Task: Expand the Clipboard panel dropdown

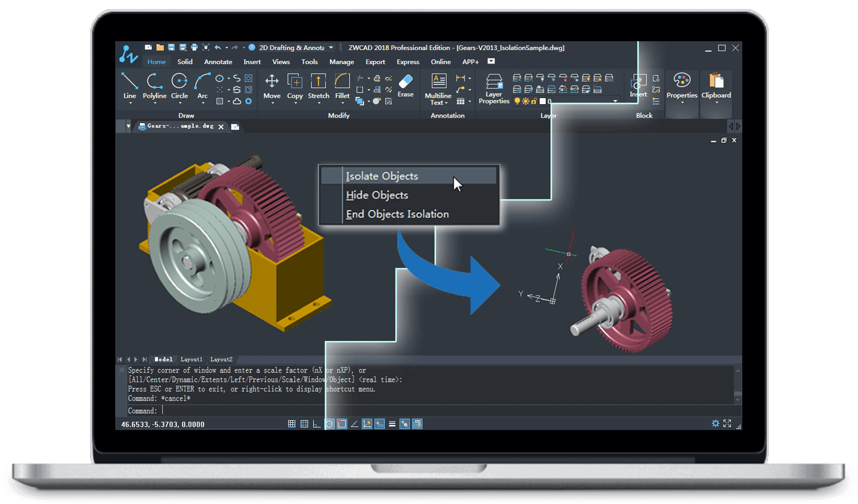Action: click(x=716, y=103)
